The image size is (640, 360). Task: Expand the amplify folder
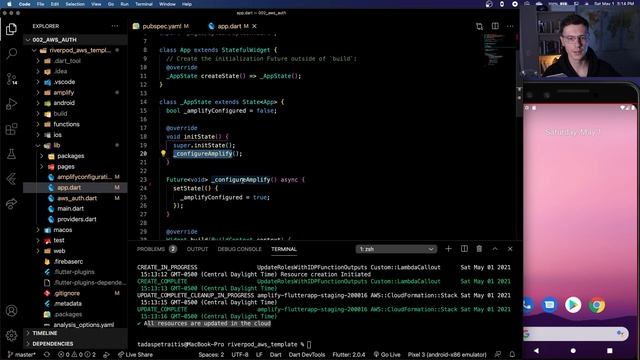(x=76, y=93)
